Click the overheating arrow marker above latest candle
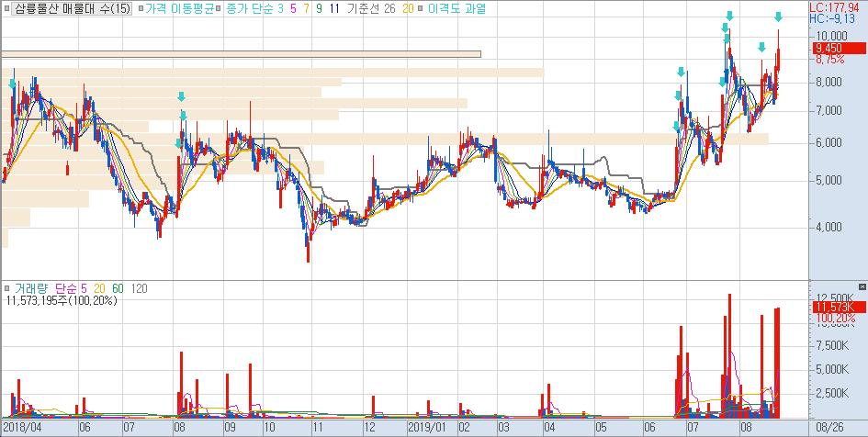The width and height of the screenshot is (868, 437). point(778,17)
